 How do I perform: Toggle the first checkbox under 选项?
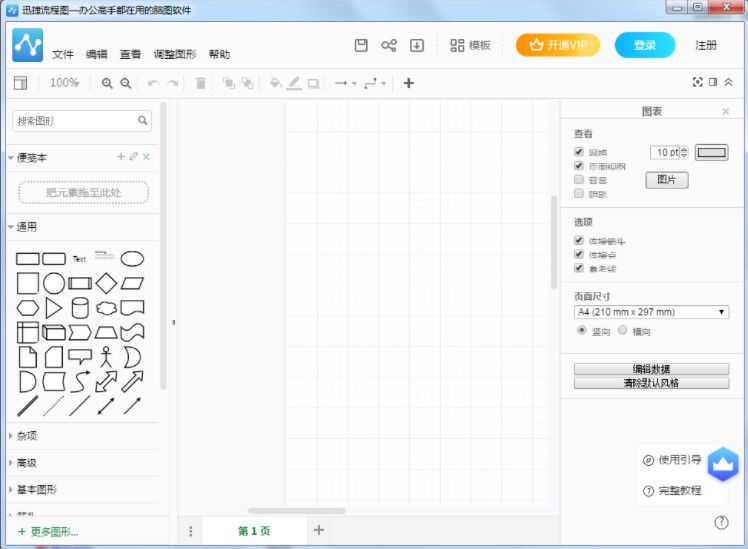579,241
